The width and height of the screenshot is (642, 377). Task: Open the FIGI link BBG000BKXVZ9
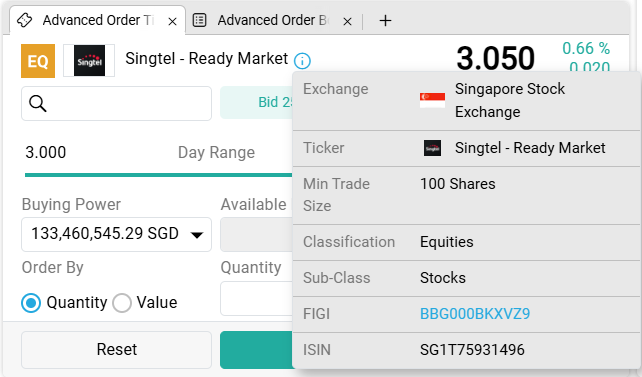click(475, 314)
